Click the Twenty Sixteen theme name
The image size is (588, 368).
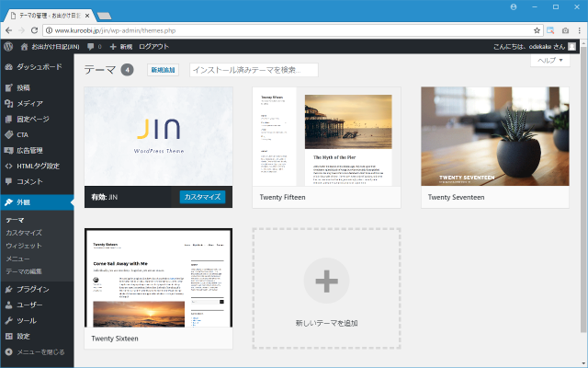(x=115, y=339)
